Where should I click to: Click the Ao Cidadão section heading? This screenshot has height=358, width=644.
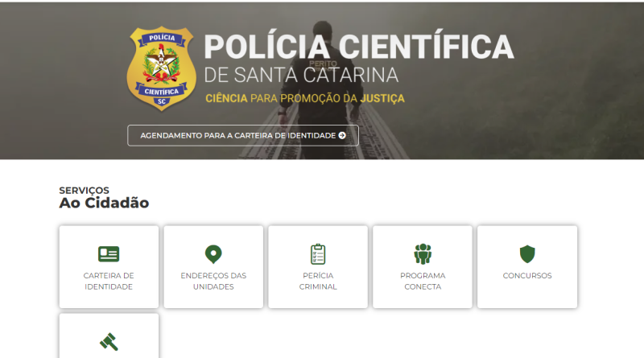104,204
